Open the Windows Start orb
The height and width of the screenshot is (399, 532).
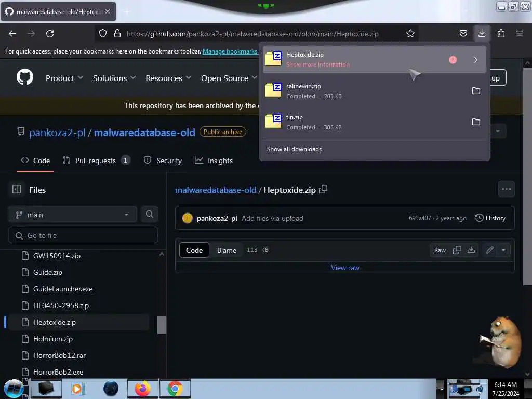coord(14,389)
